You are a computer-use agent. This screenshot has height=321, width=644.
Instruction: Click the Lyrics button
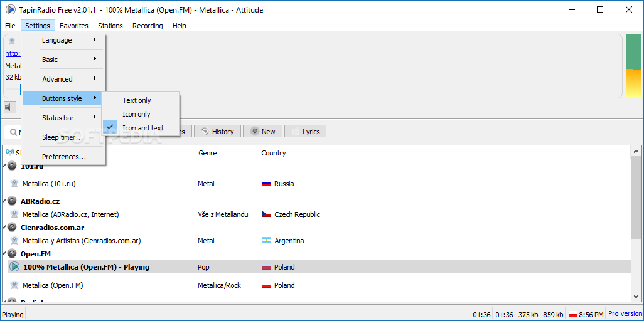[305, 132]
